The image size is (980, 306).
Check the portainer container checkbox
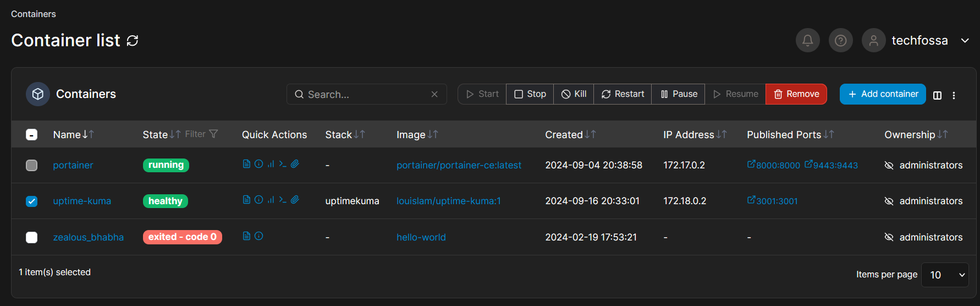point(32,165)
